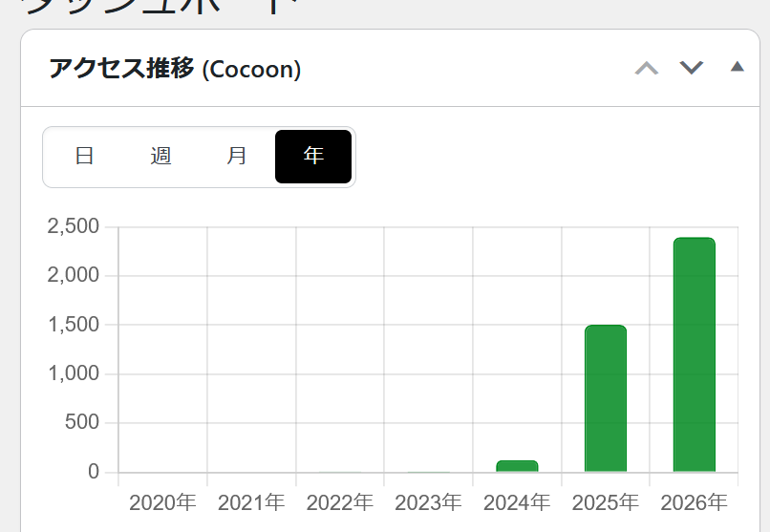Click the small 2024年 bar
This screenshot has width=770, height=532.
click(x=517, y=466)
